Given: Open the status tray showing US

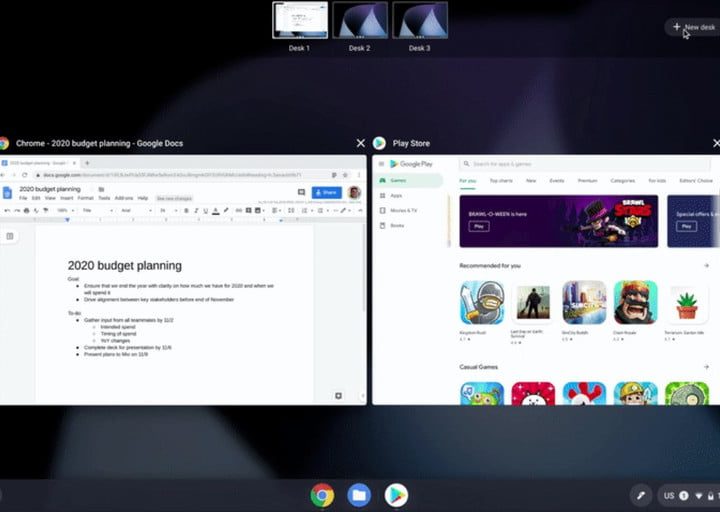Looking at the screenshot, I should (689, 495).
